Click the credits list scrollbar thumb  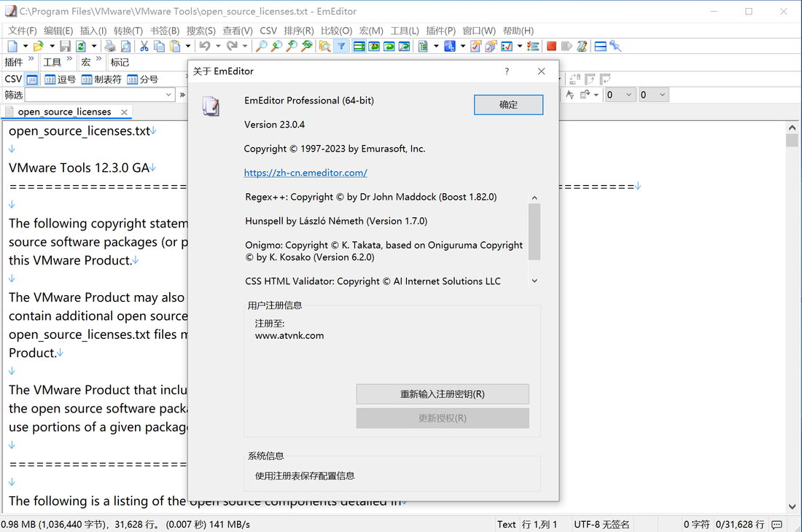(x=534, y=232)
